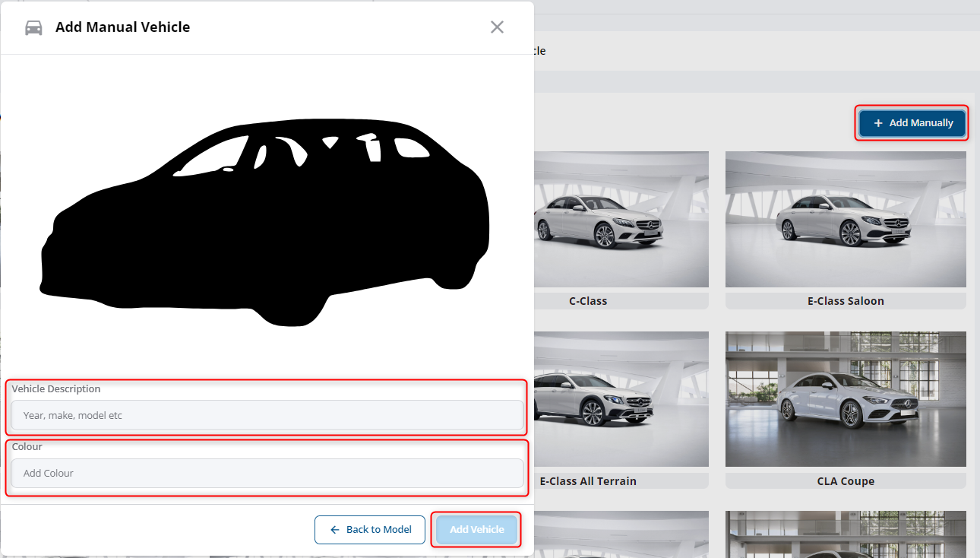Go back with Back to Model button

tap(370, 530)
